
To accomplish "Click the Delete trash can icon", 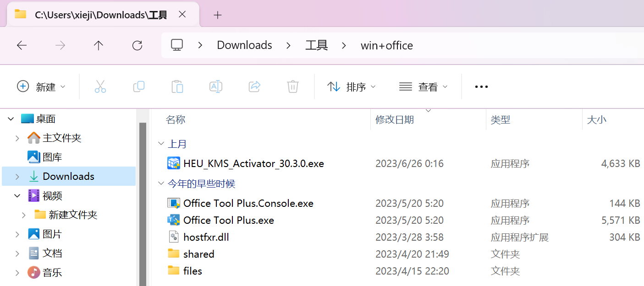I will 293,86.
